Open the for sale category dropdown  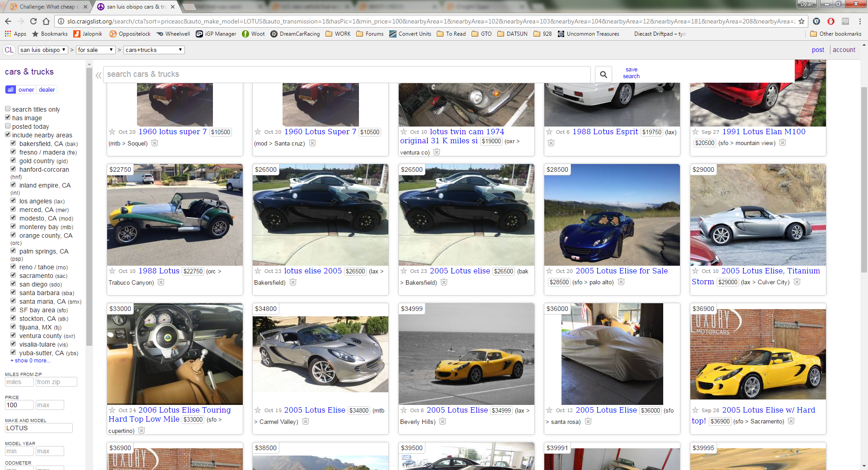click(95, 50)
